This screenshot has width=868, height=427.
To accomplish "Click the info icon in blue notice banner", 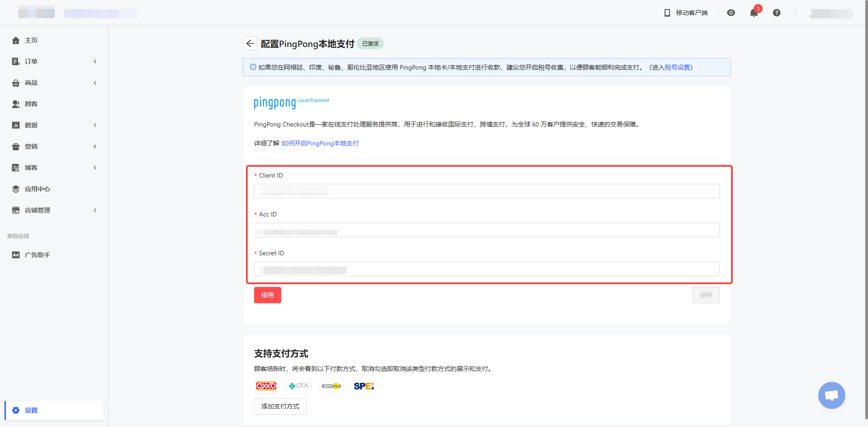I will (253, 67).
